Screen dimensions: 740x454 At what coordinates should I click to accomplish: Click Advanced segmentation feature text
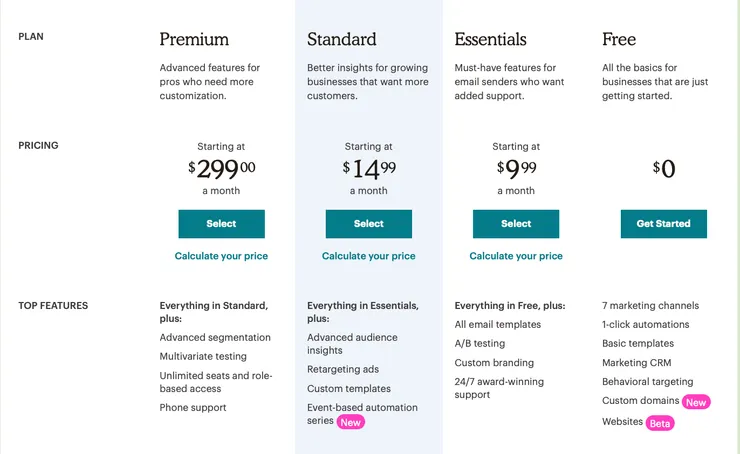215,338
